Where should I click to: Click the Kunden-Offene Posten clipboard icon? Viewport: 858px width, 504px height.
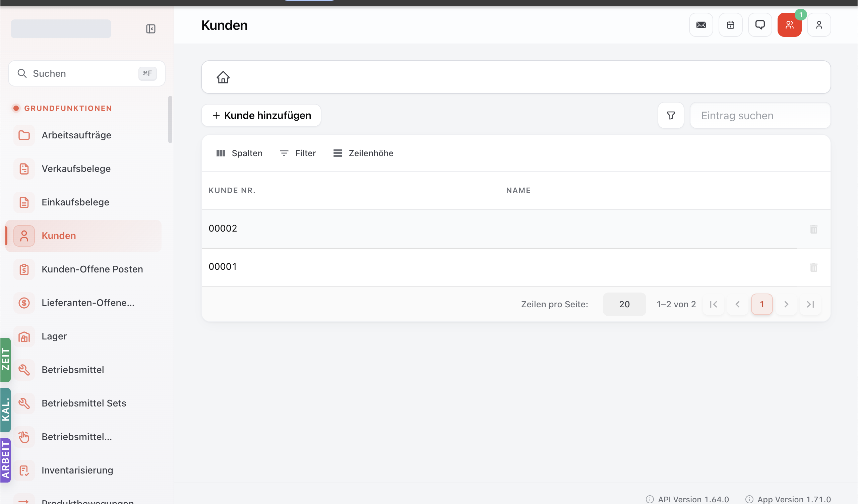click(24, 269)
